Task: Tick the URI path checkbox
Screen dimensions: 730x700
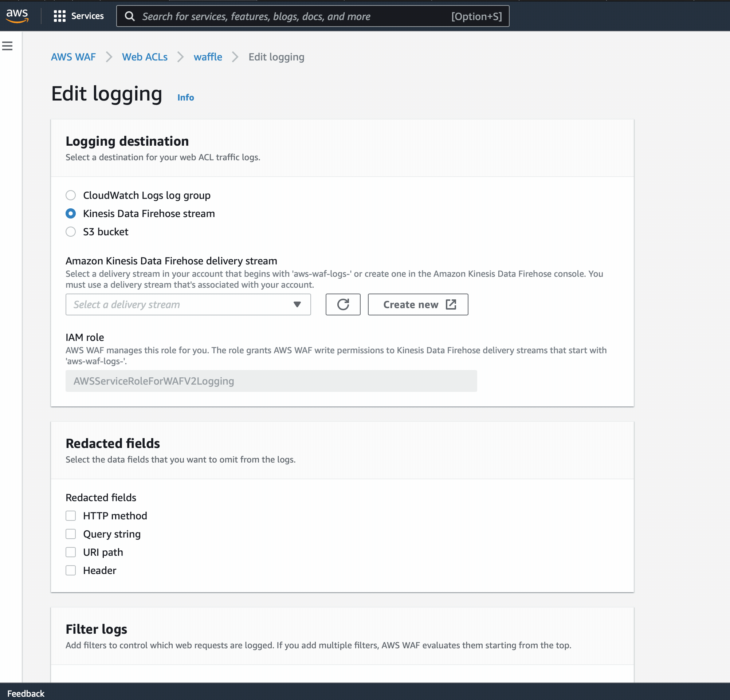Action: point(71,552)
